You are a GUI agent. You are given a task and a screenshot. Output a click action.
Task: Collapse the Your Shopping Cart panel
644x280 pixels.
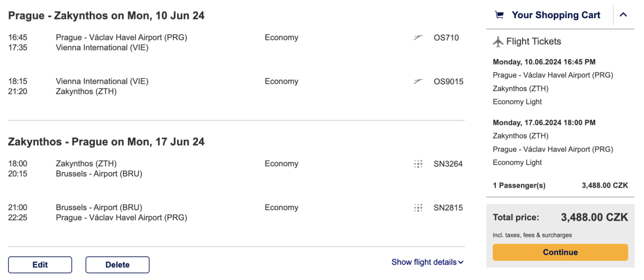tap(623, 15)
